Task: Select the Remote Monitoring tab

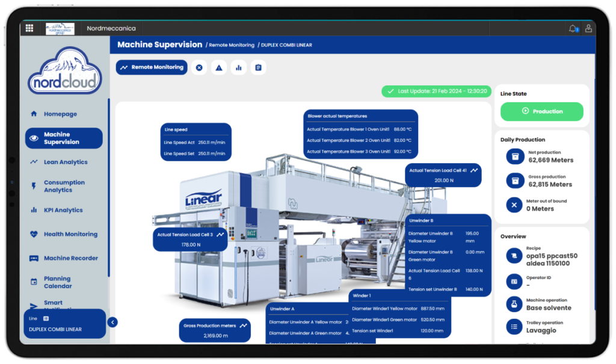Action: (x=152, y=67)
